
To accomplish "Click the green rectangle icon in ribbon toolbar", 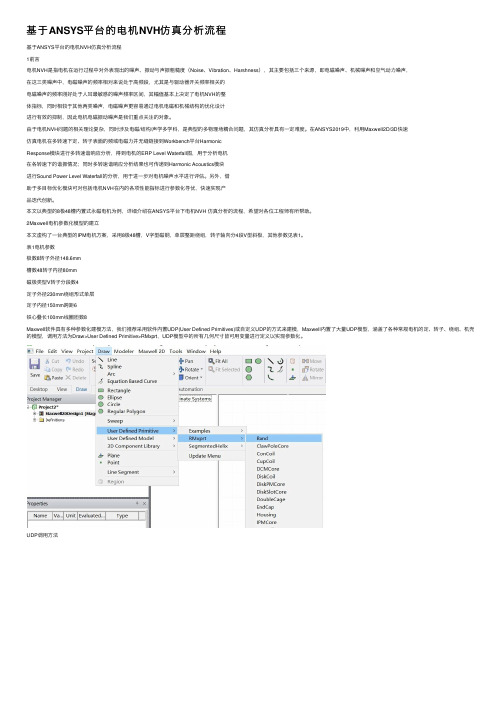I will (249, 361).
